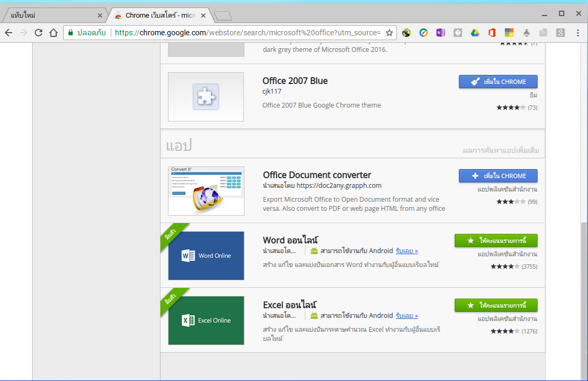Image resolution: width=588 pixels, height=381 pixels.
Task: Go back with the browser back arrow
Action: [x=9, y=33]
